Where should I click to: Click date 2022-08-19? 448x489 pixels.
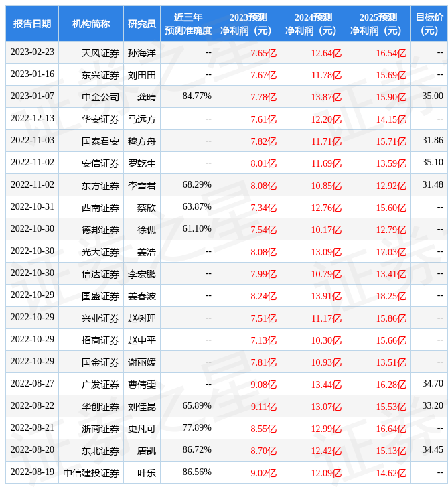pyautogui.click(x=32, y=472)
